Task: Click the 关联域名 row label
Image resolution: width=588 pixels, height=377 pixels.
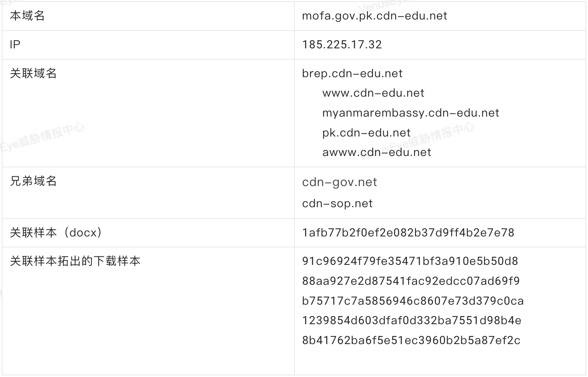Action: (x=33, y=74)
